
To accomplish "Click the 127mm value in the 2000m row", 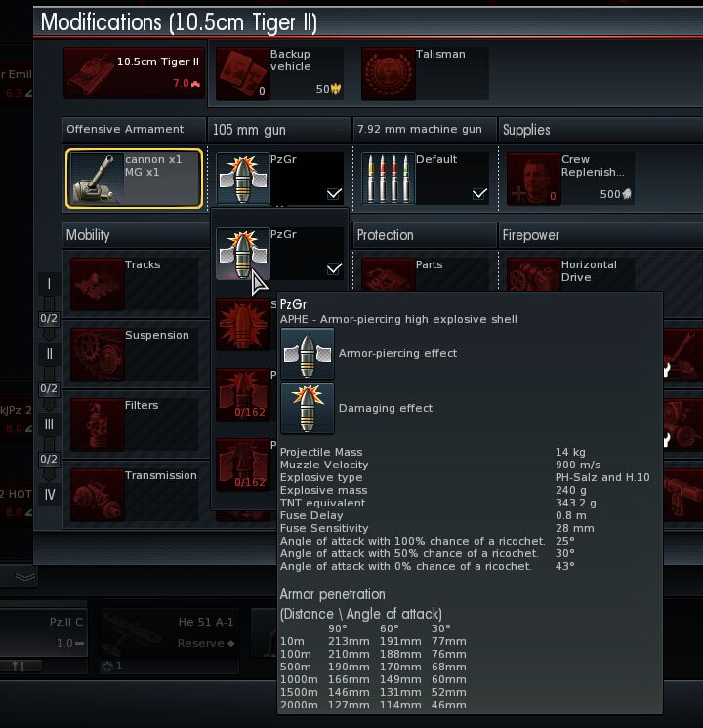I will pyautogui.click(x=349, y=705).
